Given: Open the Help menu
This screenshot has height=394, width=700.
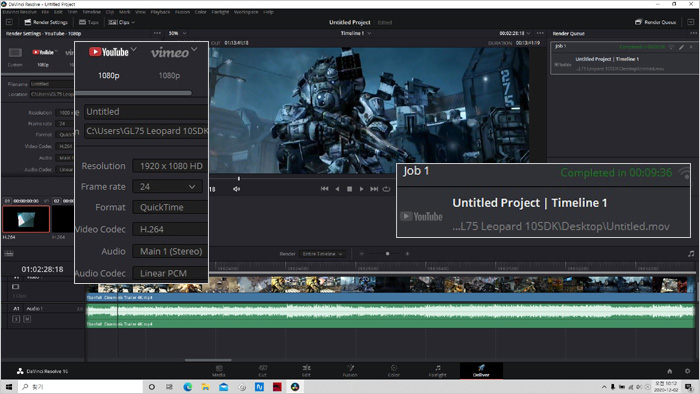Looking at the screenshot, I should coord(268,12).
